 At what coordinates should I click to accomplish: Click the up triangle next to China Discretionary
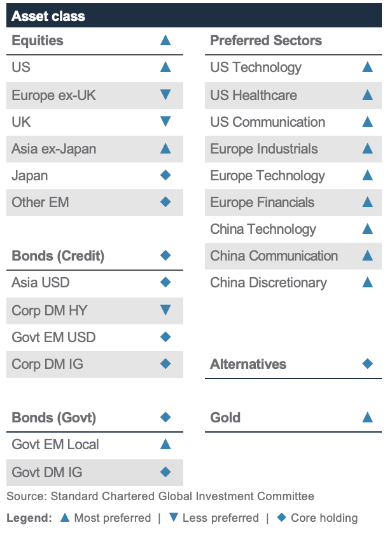(x=367, y=282)
